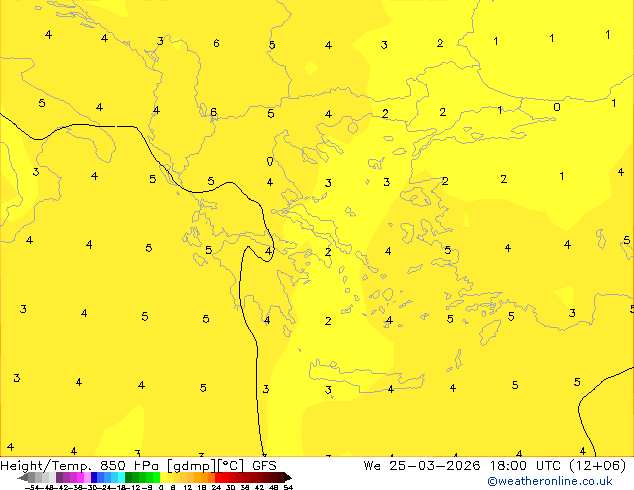Pick the orange legend swatch

click(205, 477)
